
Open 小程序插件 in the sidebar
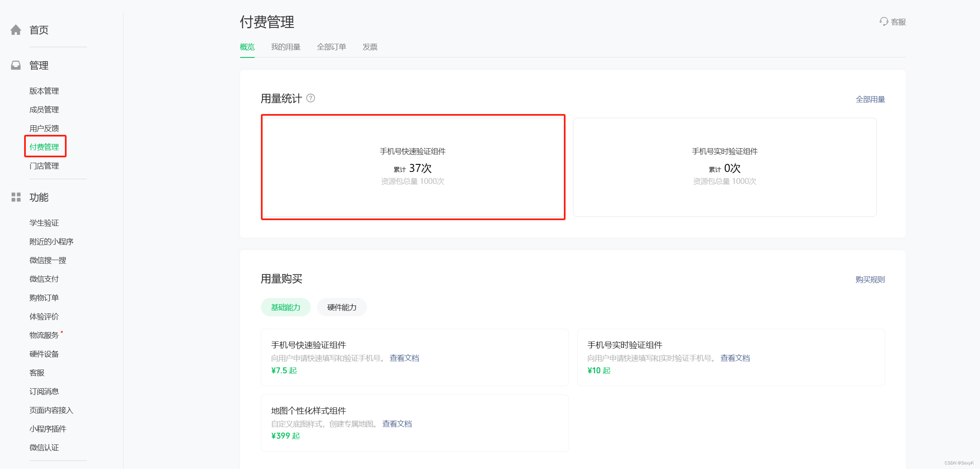click(x=48, y=429)
